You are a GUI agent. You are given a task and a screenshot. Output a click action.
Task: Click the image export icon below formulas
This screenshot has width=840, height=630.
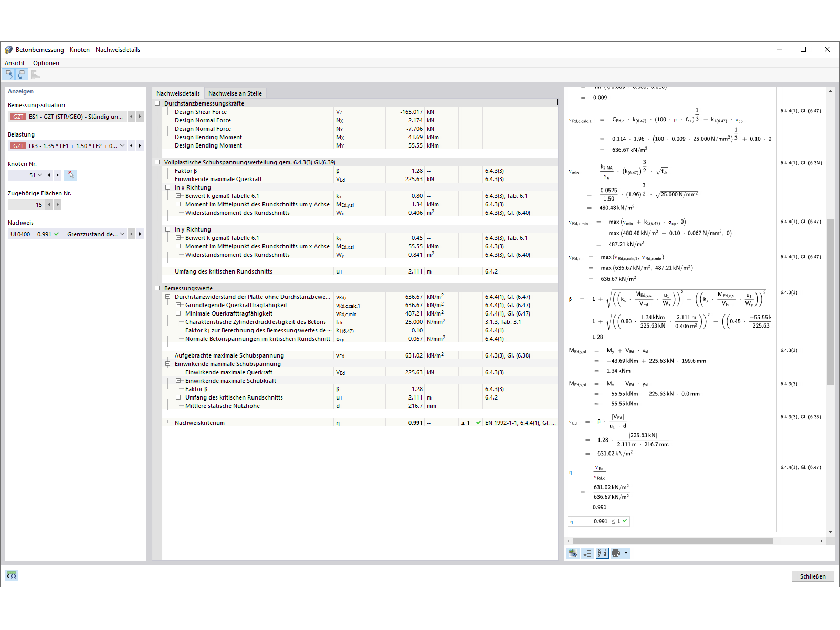pos(573,553)
